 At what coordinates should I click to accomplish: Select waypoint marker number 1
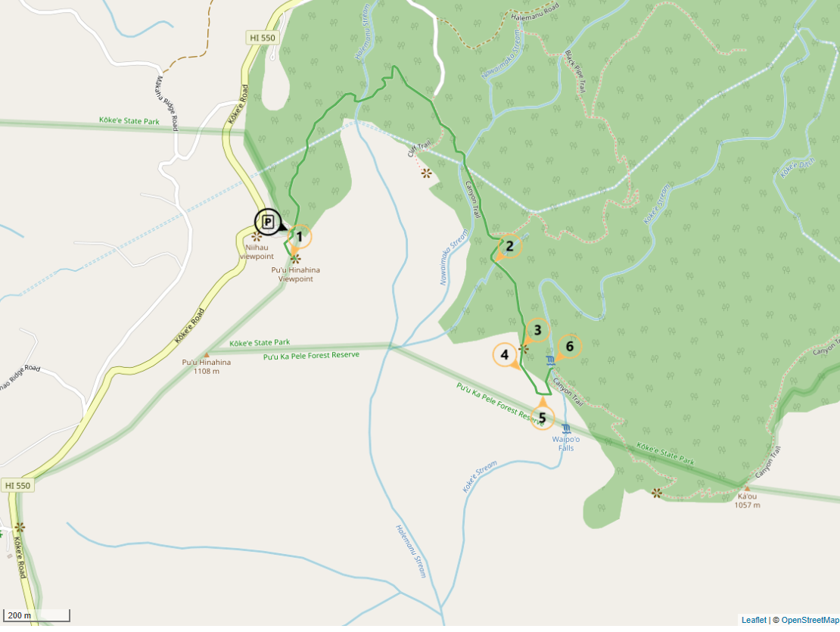300,237
